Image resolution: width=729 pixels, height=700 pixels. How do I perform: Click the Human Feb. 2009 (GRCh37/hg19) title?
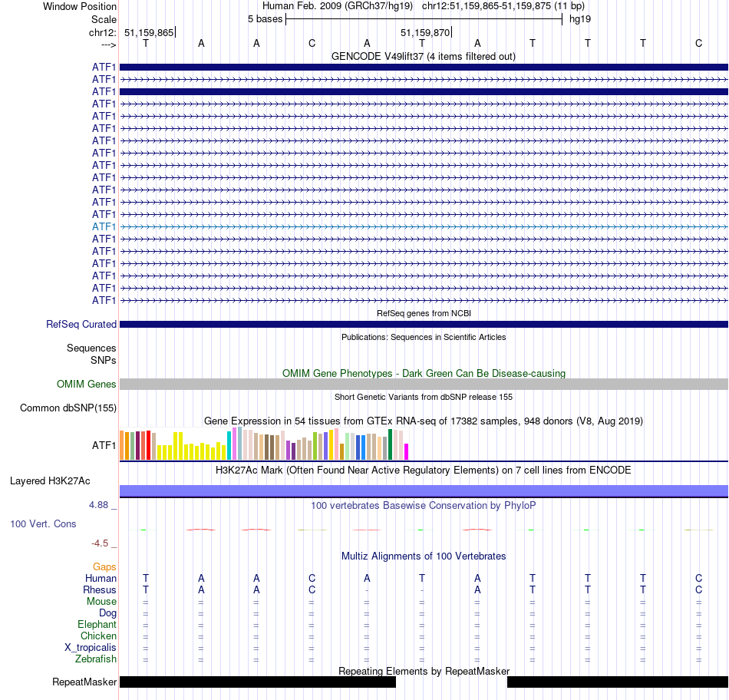[x=338, y=6]
